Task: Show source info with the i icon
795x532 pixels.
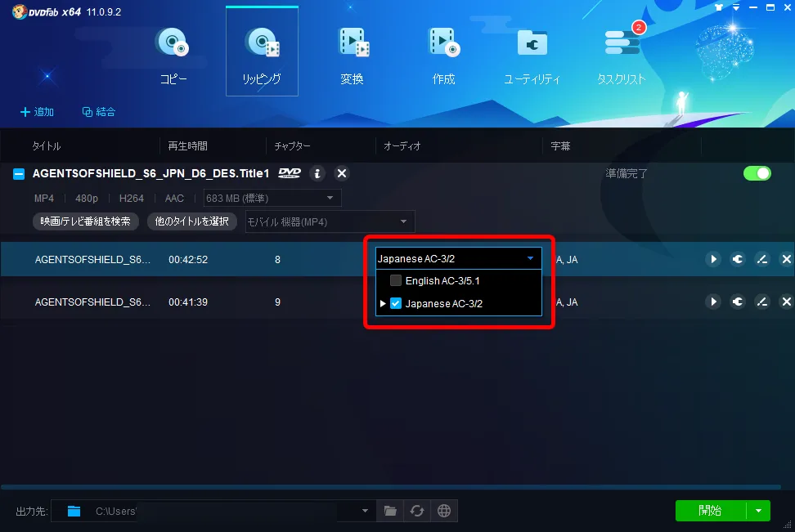Action: point(317,174)
